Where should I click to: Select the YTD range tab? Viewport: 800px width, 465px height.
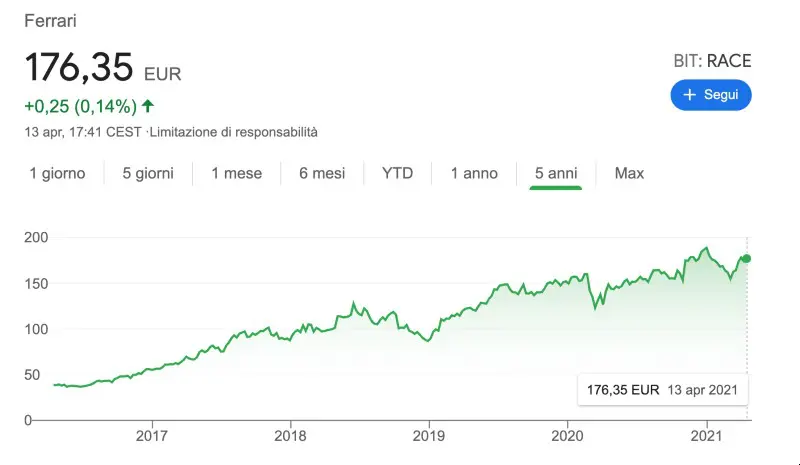click(x=397, y=174)
